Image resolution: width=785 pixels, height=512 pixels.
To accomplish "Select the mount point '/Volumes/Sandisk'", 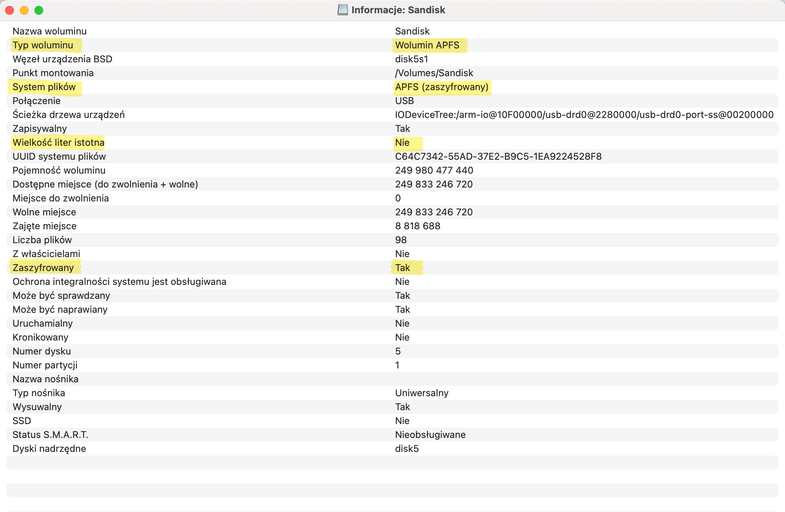I will click(434, 73).
